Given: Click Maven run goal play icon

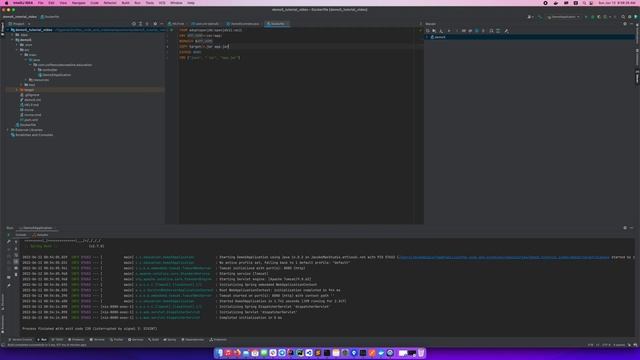Looking at the screenshot, I should pos(457,31).
